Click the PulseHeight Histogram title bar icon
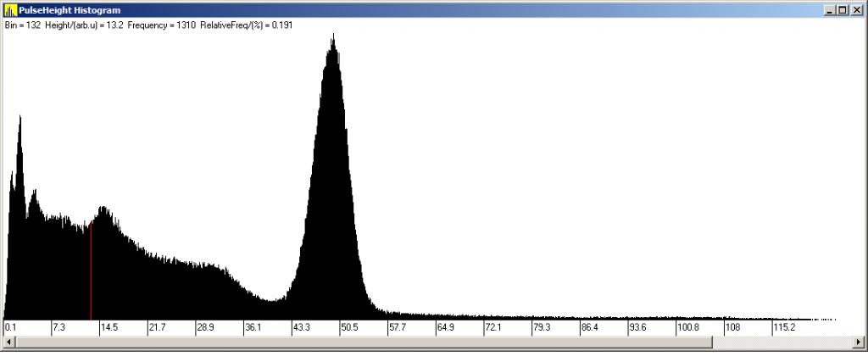868x362 pixels. (x=10, y=9)
